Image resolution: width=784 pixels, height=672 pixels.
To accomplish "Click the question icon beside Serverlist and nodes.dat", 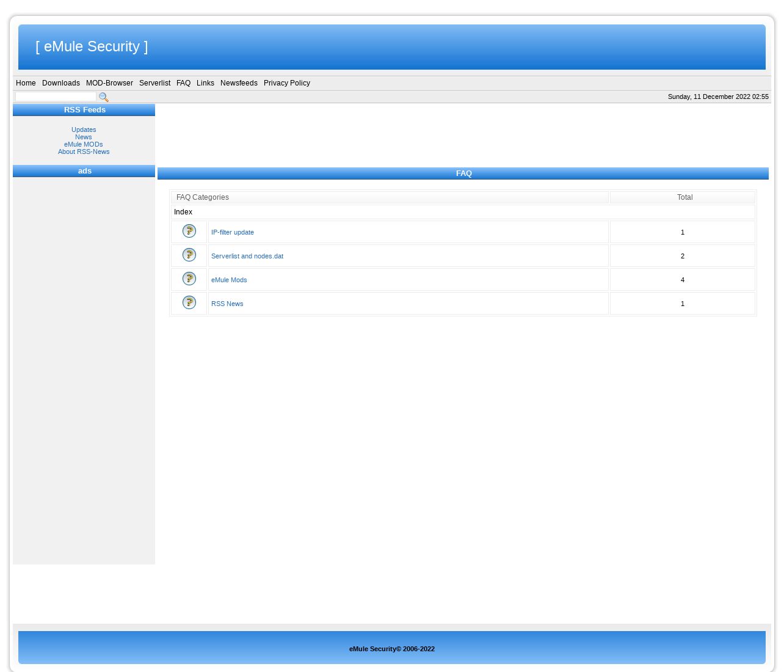I will (x=189, y=255).
